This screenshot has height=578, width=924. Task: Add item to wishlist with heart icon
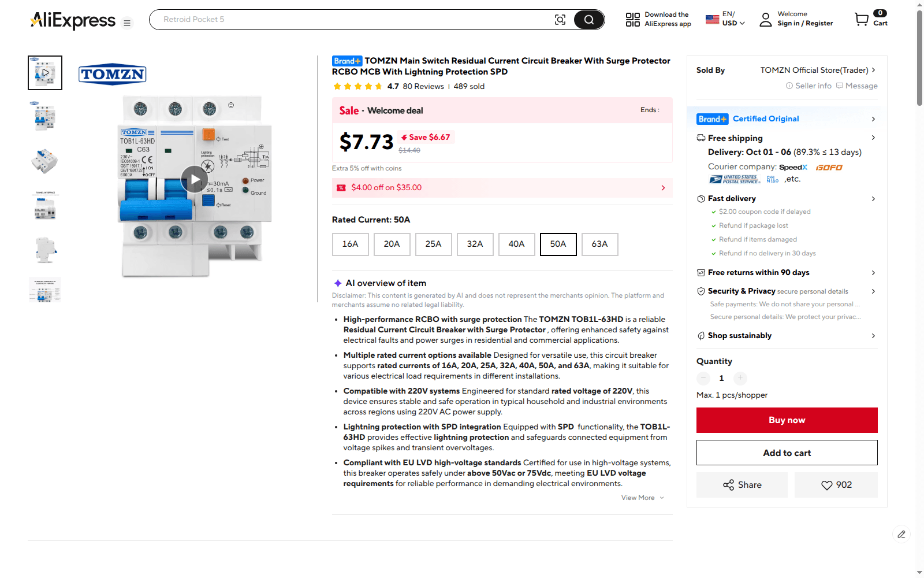pos(836,485)
